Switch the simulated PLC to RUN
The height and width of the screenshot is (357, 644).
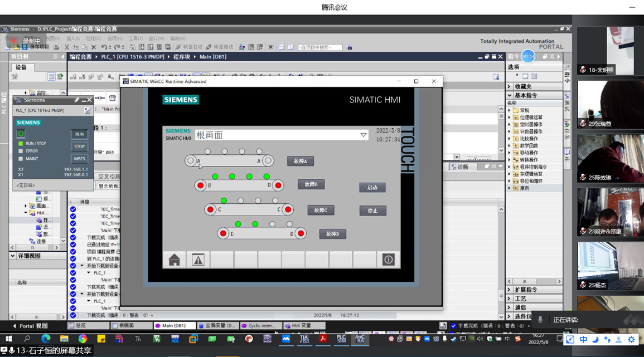[x=79, y=134]
